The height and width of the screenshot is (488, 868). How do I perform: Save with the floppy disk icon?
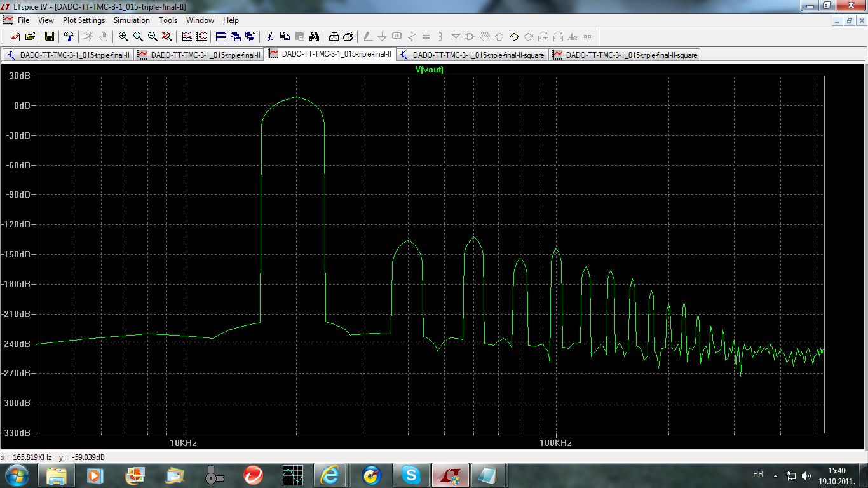click(x=50, y=37)
